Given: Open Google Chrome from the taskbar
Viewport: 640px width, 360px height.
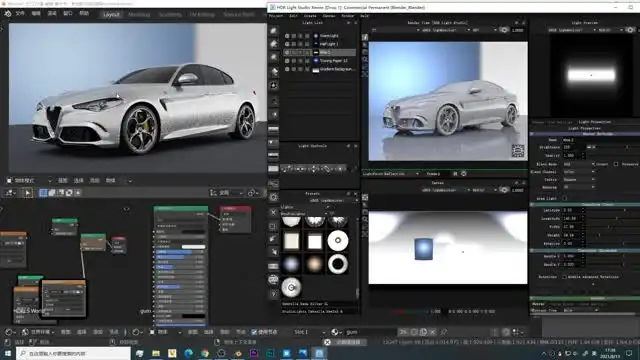Looking at the screenshot, I should tap(205, 353).
